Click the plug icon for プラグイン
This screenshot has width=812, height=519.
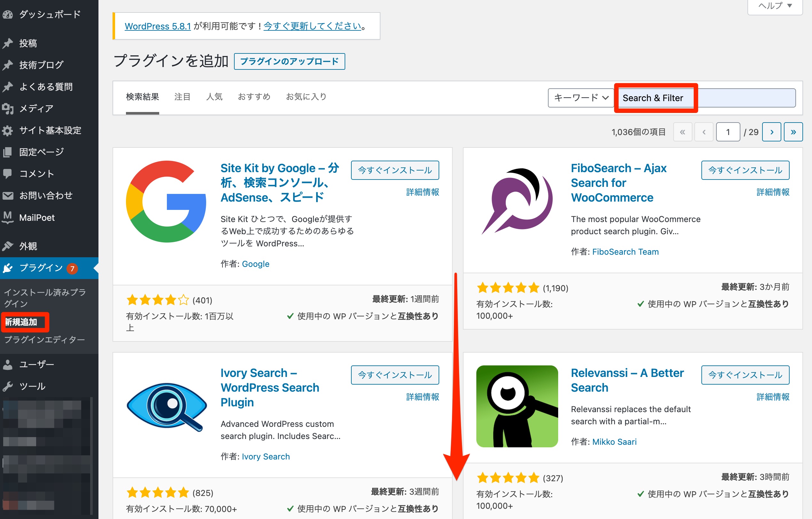[7, 268]
